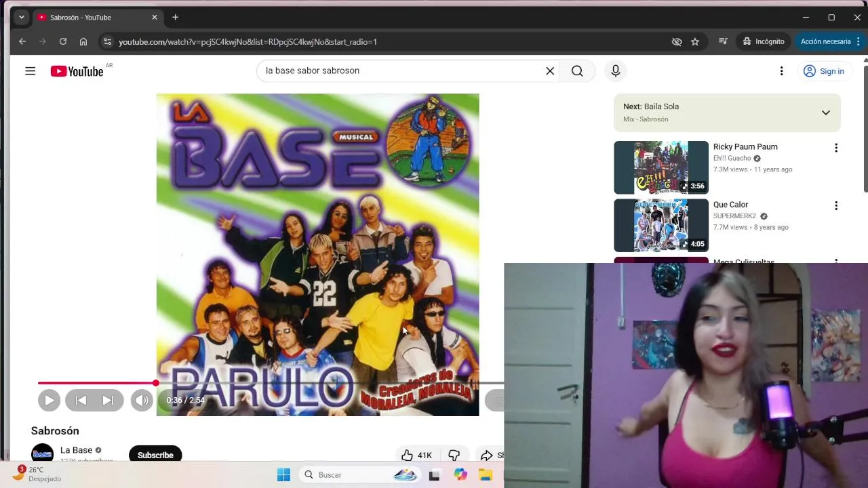Image resolution: width=868 pixels, height=488 pixels.
Task: Clear the search text with X
Action: point(550,70)
